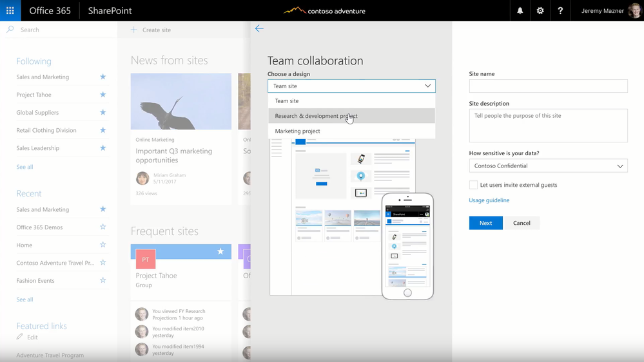Unfollow Sales and Marketing star under Following
The width and height of the screenshot is (644, 362).
pos(103,77)
